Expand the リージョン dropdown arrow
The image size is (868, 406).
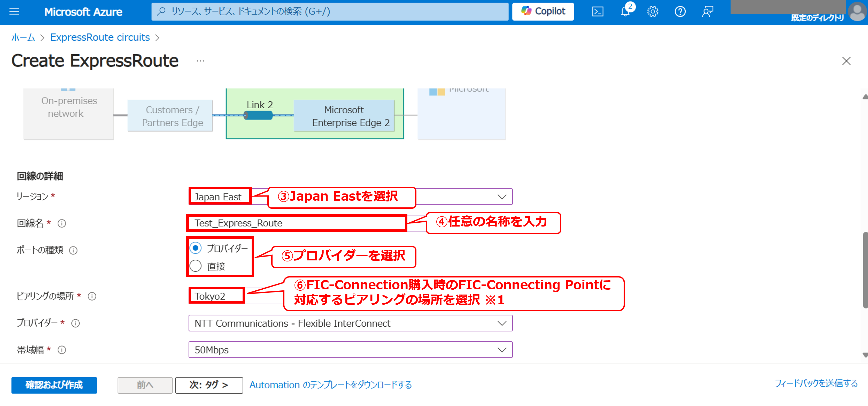click(502, 197)
